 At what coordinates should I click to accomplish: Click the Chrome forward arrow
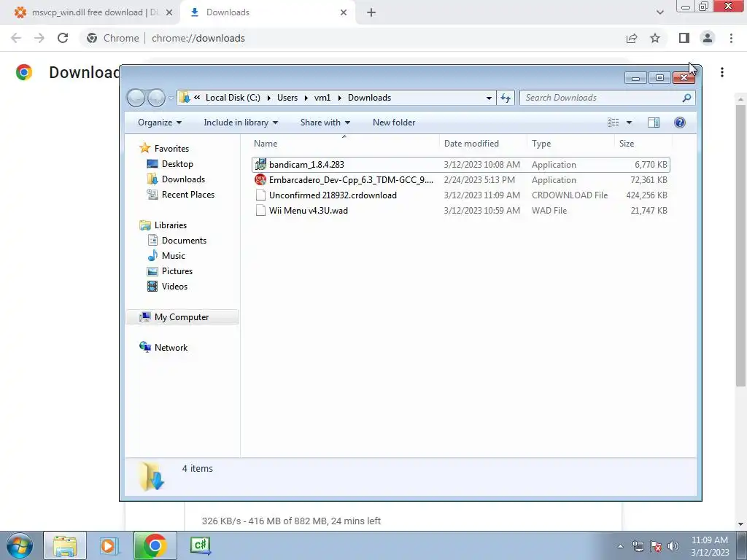(x=39, y=38)
